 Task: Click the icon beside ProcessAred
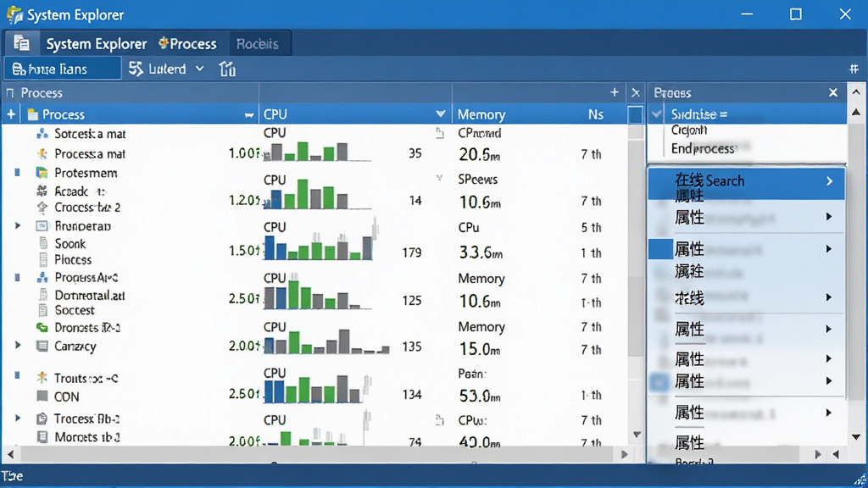tap(42, 277)
